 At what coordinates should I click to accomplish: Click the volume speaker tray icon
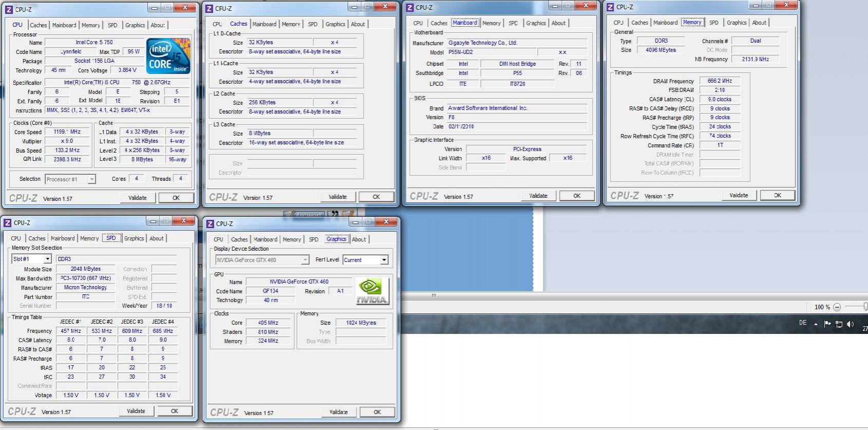point(851,324)
